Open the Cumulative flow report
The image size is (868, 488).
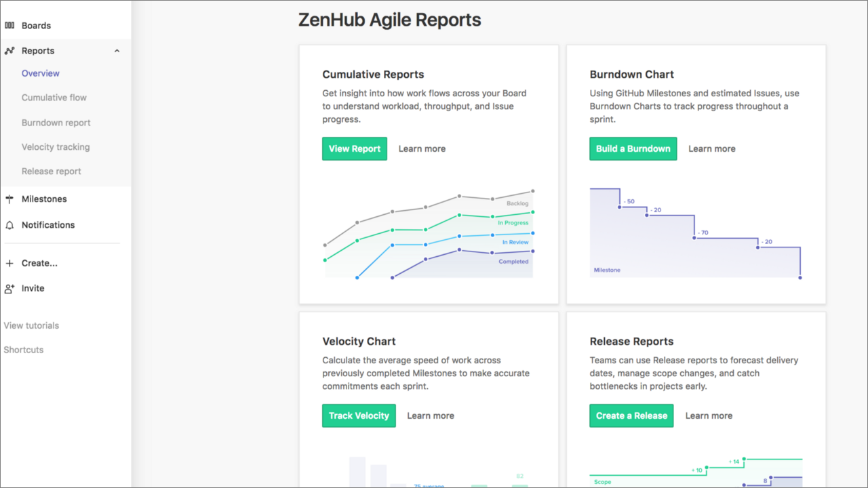click(54, 98)
